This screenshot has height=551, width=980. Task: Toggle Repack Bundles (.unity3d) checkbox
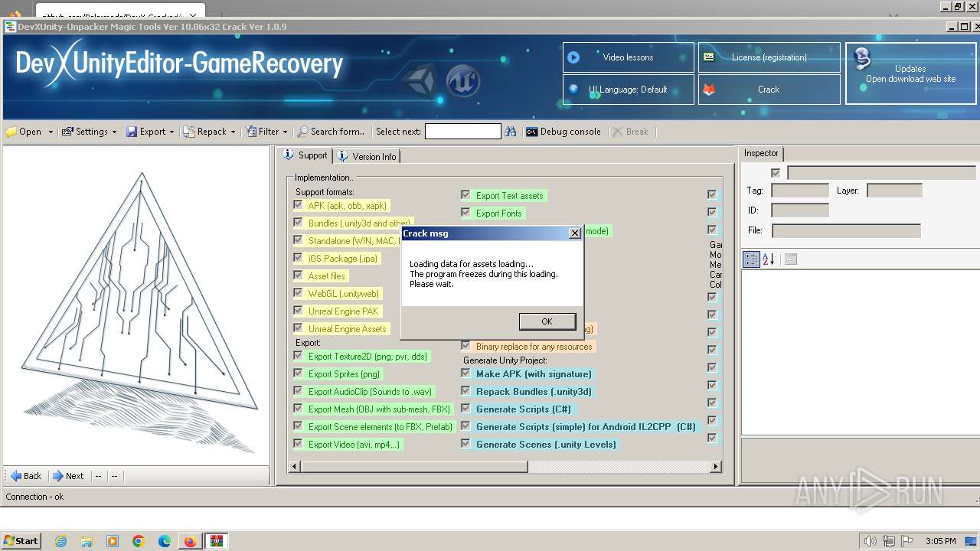[465, 391]
